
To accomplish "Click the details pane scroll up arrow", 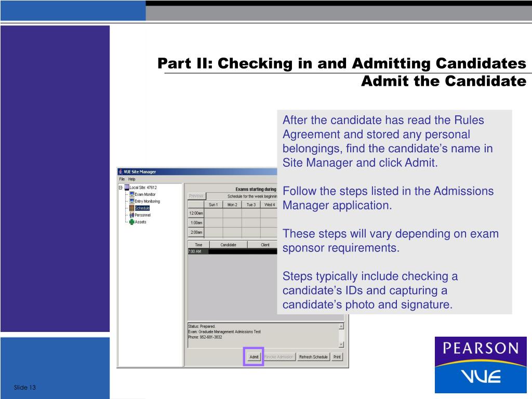I will pyautogui.click(x=341, y=326).
